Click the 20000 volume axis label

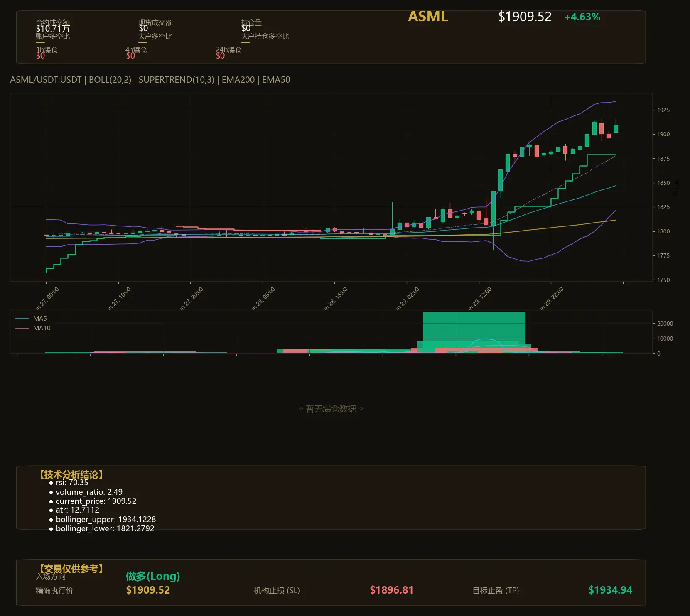click(x=665, y=324)
